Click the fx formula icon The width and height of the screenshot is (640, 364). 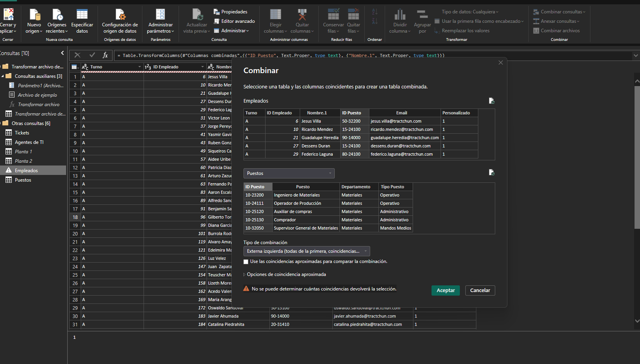[x=105, y=55]
